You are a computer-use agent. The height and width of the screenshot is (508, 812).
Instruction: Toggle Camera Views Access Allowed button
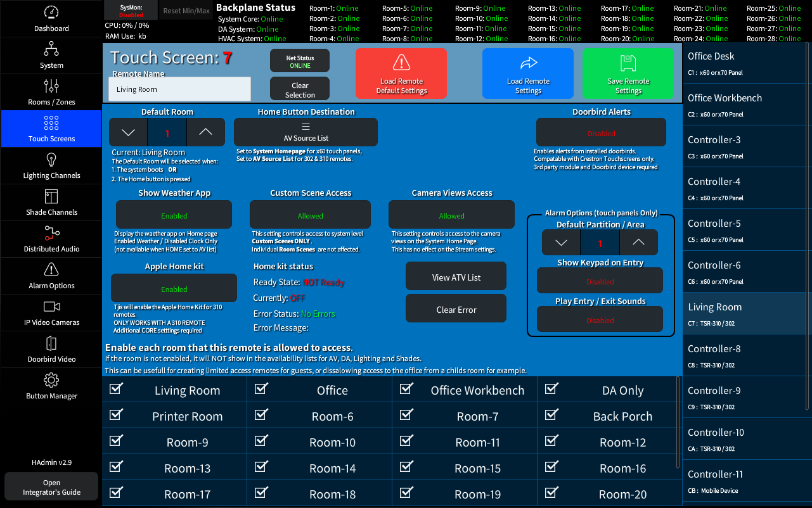(x=451, y=215)
